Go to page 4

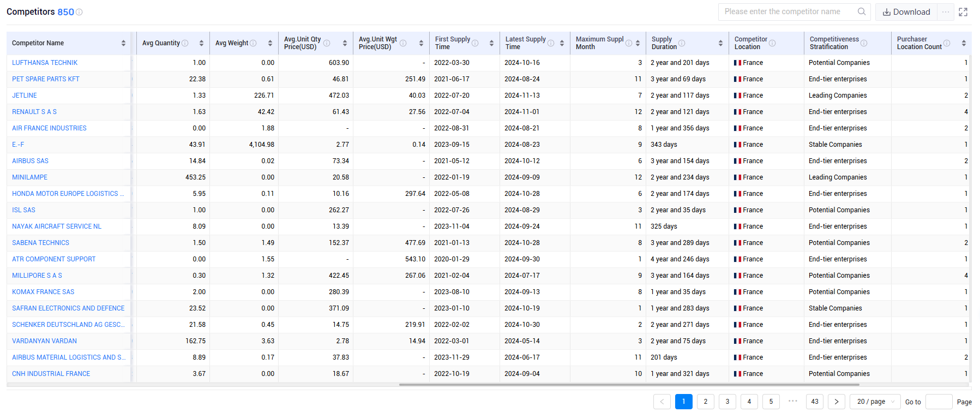tap(749, 402)
